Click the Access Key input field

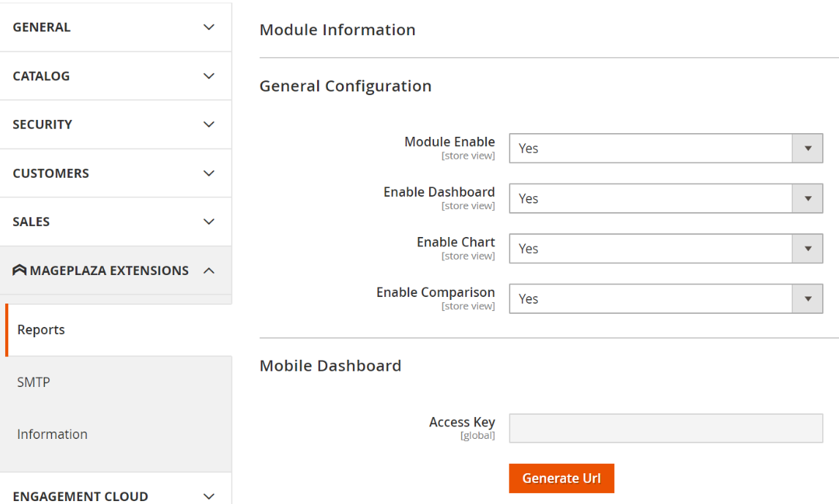tap(665, 429)
